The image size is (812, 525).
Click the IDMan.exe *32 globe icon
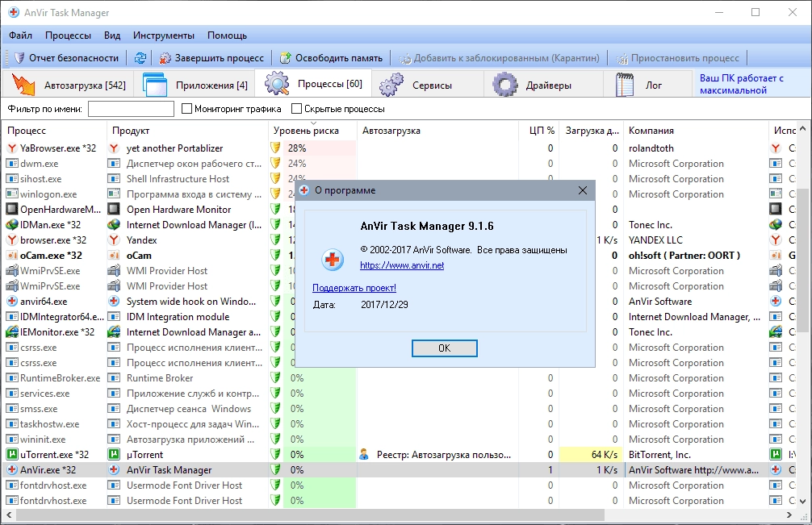coord(12,224)
